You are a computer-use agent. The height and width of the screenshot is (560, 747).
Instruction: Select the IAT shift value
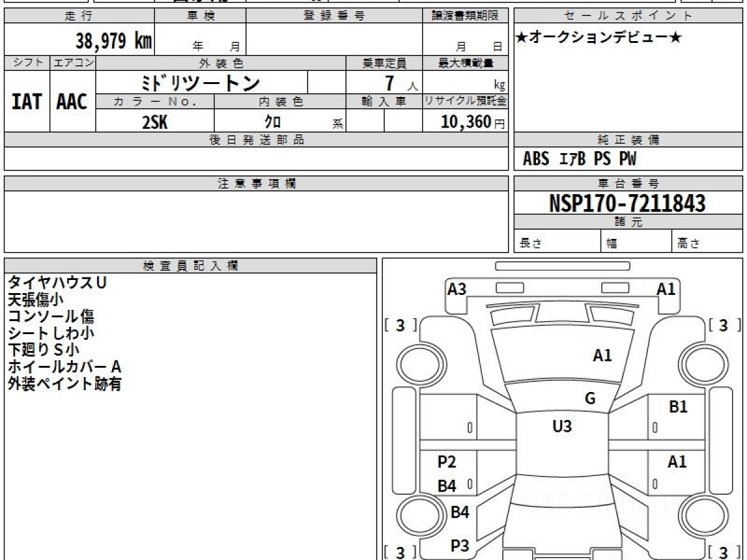[27, 101]
